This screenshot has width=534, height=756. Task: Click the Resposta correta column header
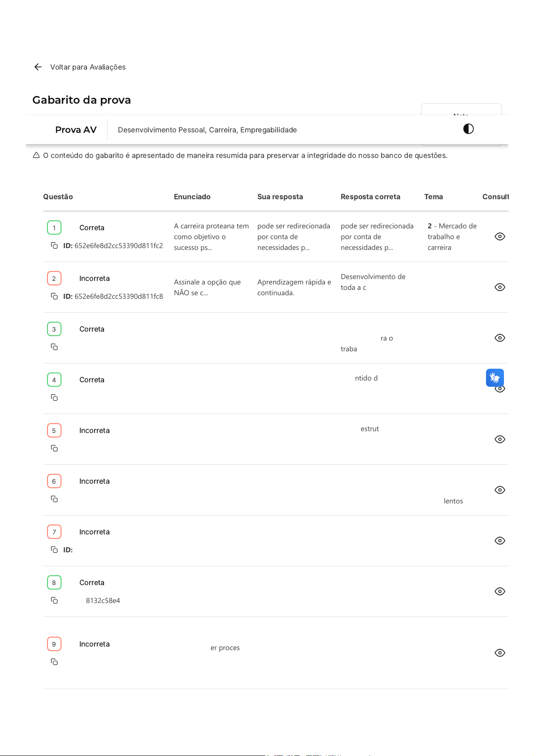tap(370, 197)
